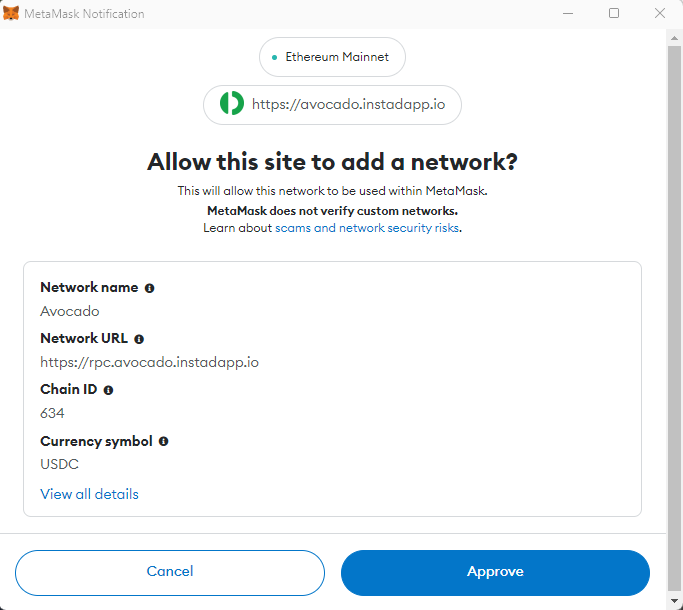Minimize the MetaMask Notification window
683x610 pixels.
pos(568,14)
